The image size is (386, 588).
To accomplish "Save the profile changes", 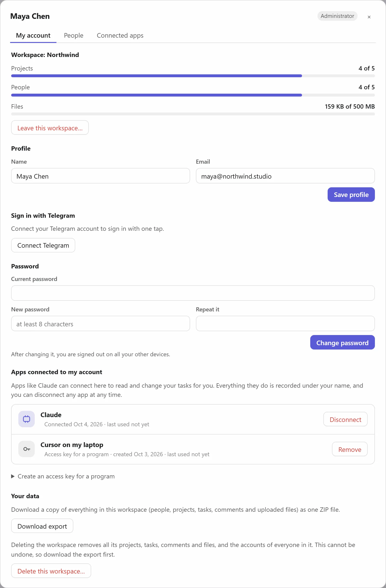I will point(351,195).
